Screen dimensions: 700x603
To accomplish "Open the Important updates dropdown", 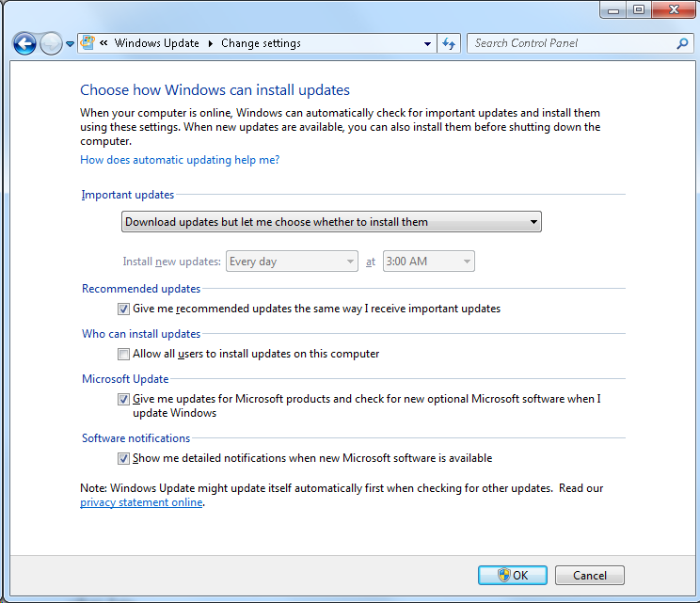I will click(x=331, y=222).
